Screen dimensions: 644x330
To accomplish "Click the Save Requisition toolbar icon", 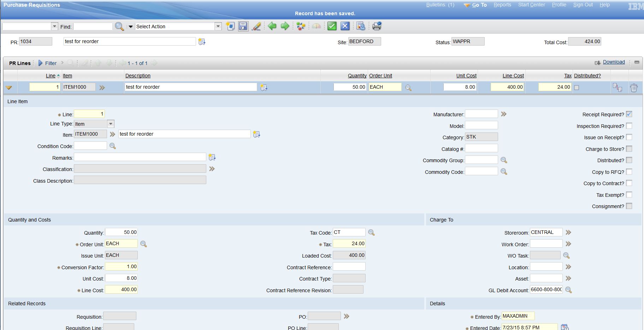I will pos(243,26).
